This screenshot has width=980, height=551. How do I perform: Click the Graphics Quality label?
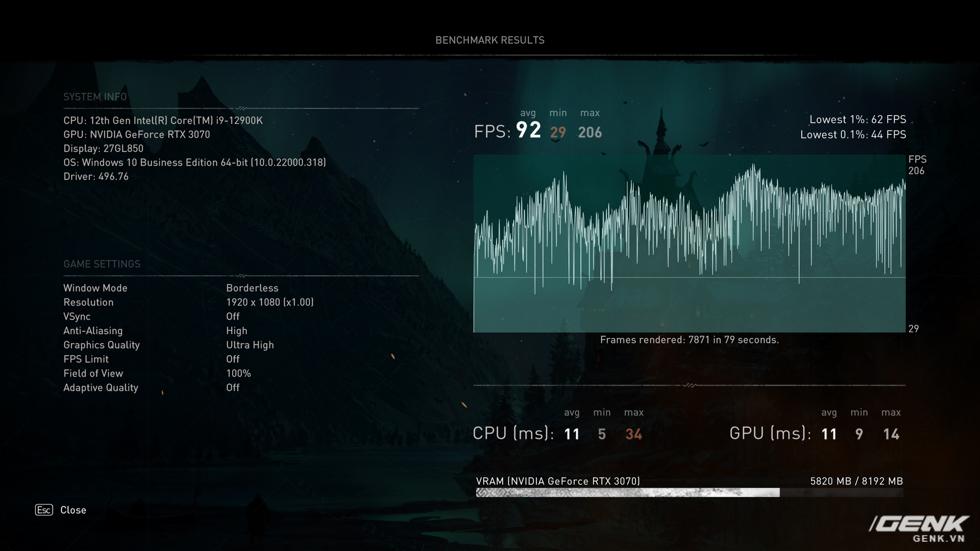101,345
